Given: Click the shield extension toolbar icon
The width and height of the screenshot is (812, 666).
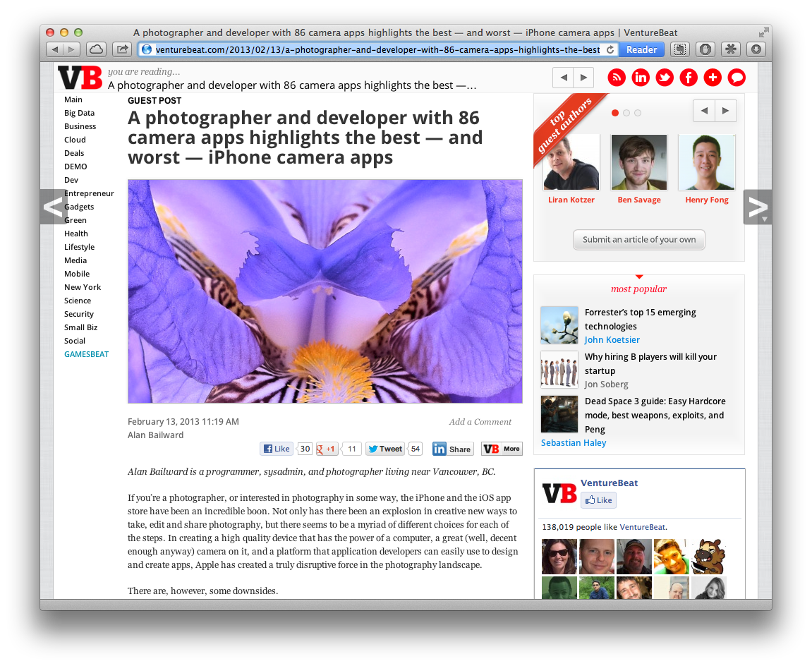Looking at the screenshot, I should [705, 49].
